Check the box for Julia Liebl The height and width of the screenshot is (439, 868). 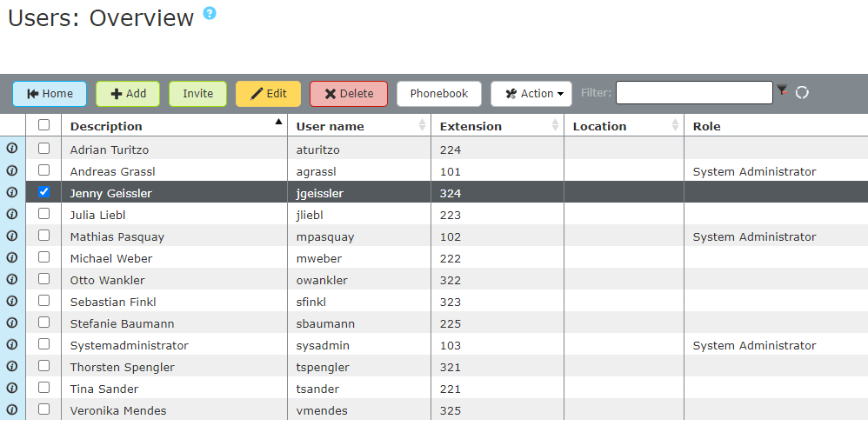click(43, 214)
